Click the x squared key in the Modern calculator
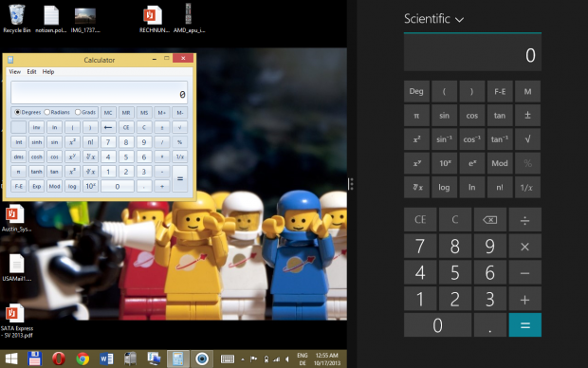This screenshot has height=368, width=588. (416, 139)
